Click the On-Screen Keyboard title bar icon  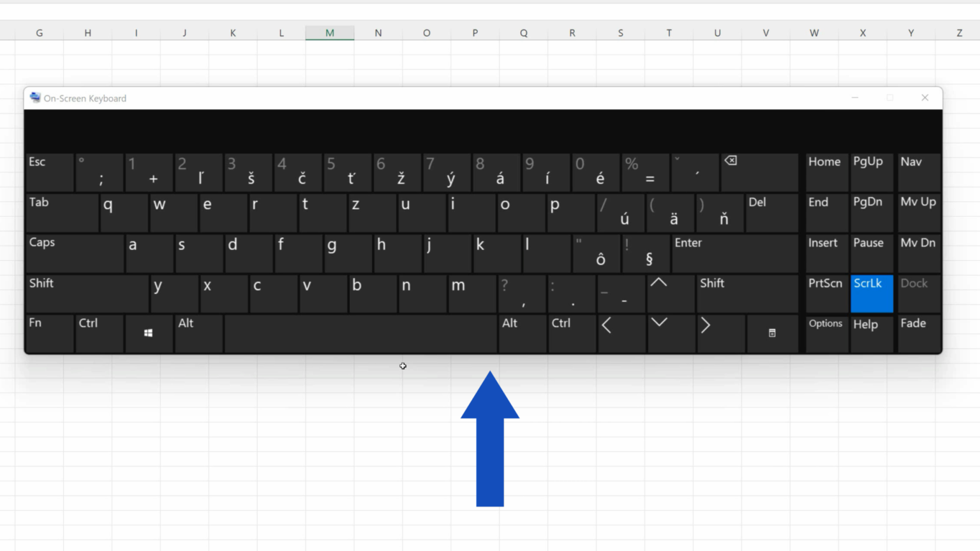[x=34, y=97]
